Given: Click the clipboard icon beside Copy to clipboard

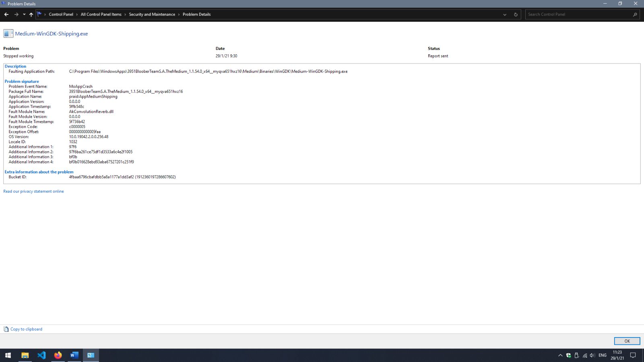Looking at the screenshot, I should pos(6,329).
